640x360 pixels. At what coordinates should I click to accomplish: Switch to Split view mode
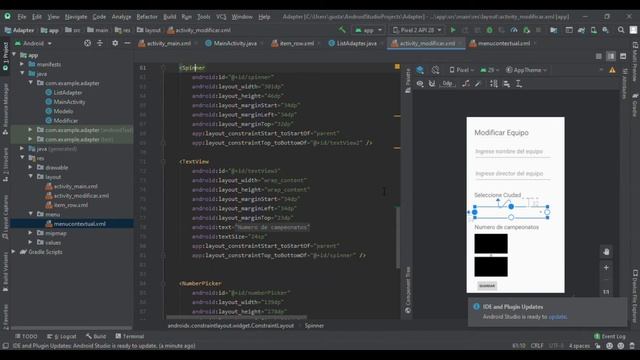click(x=611, y=56)
